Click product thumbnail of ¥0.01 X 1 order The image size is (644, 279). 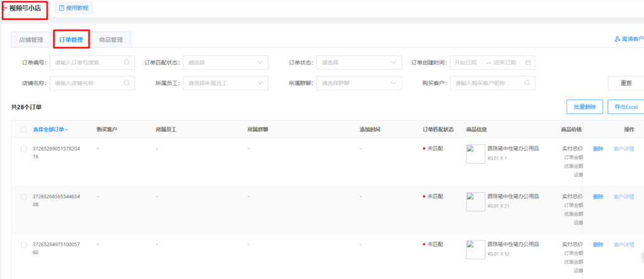475,154
